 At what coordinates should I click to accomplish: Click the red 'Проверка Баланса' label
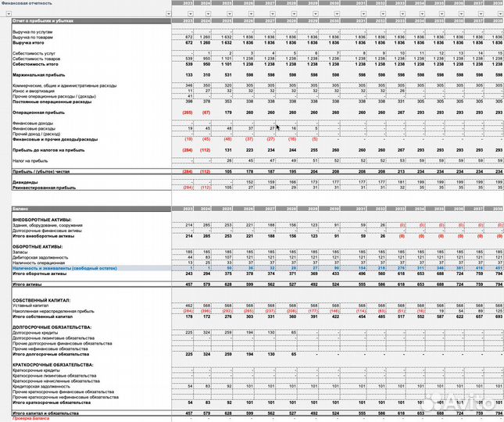click(31, 419)
